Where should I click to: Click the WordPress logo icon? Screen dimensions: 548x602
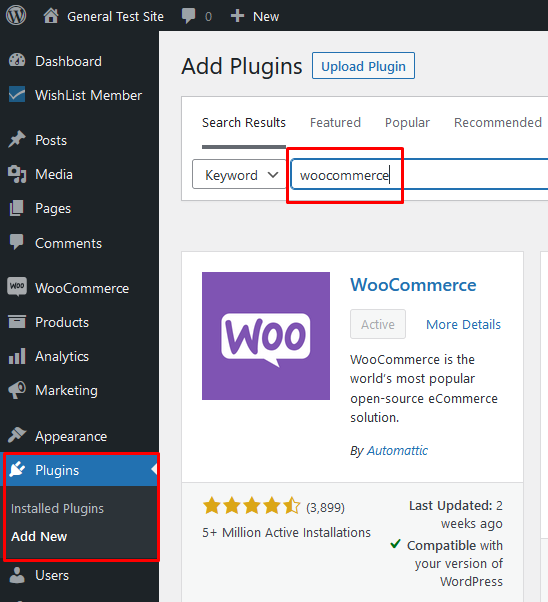pos(16,16)
